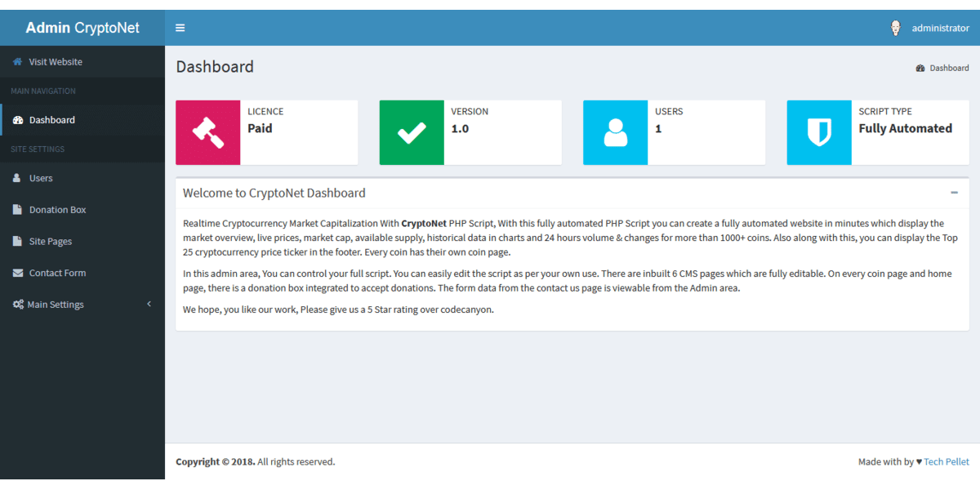Screen dimensions: 980x490
Task: Click the Dashboard gauge icon in sidebar
Action: pyautogui.click(x=18, y=120)
